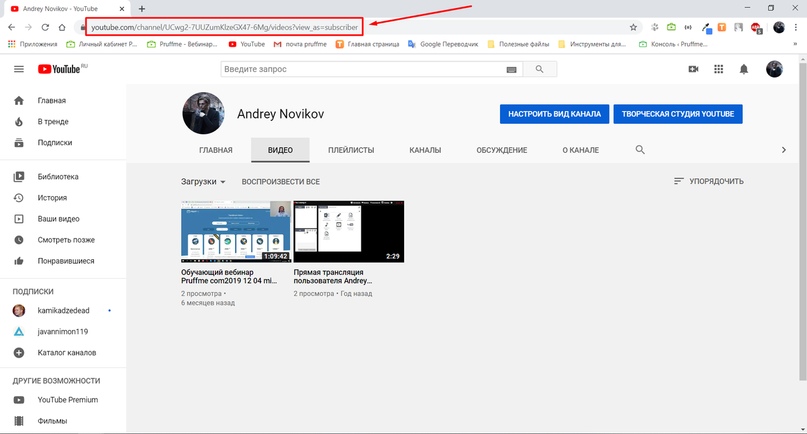Click the Andrey Novikov channel name

point(280,114)
